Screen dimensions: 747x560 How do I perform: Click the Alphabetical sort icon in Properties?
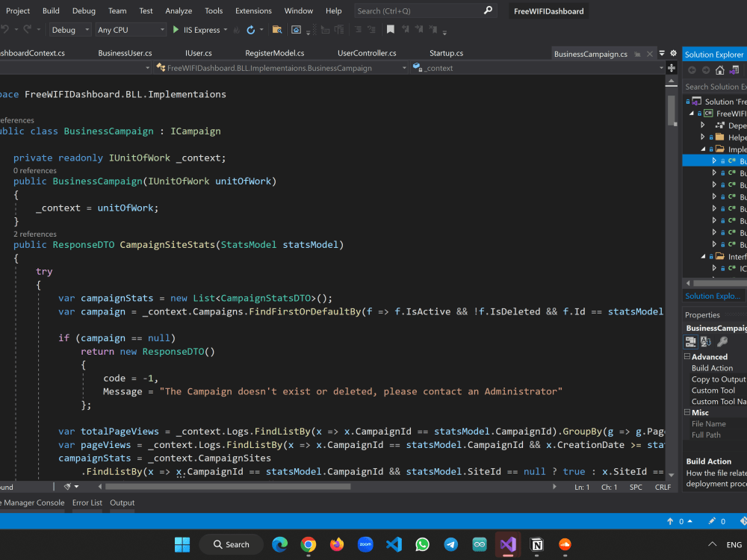click(706, 341)
